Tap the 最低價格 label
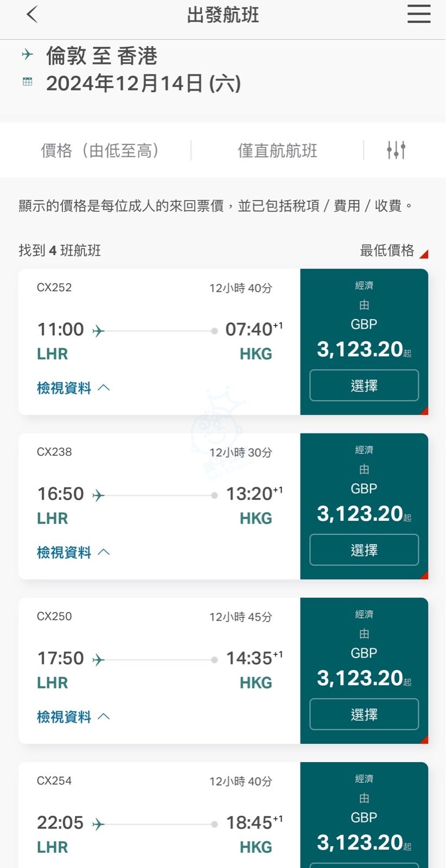The height and width of the screenshot is (868, 446). click(x=387, y=250)
